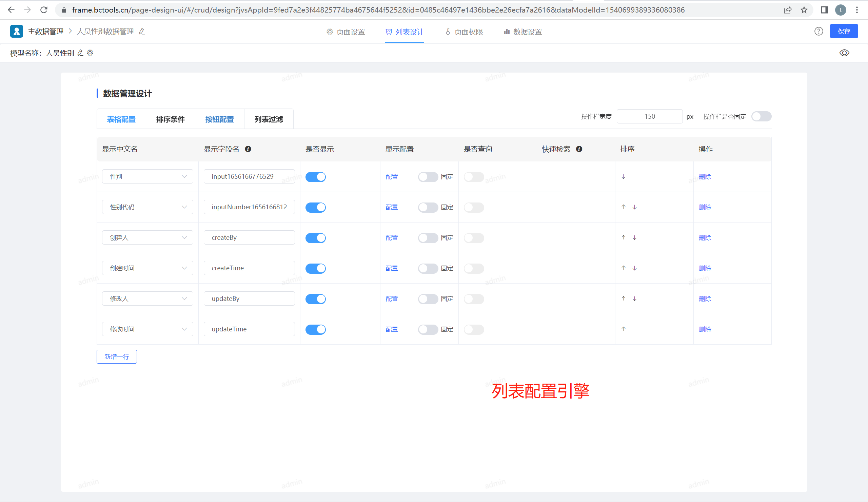
Task: Open help question mark icon
Action: point(819,31)
